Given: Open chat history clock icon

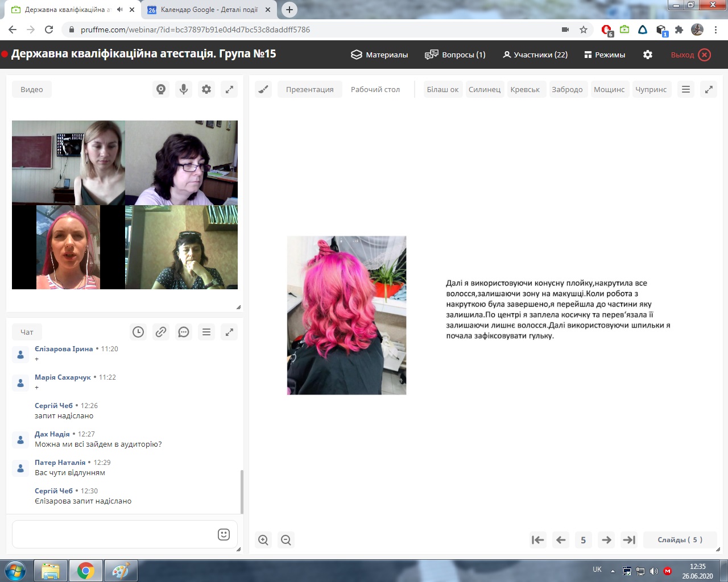Looking at the screenshot, I should click(x=138, y=332).
